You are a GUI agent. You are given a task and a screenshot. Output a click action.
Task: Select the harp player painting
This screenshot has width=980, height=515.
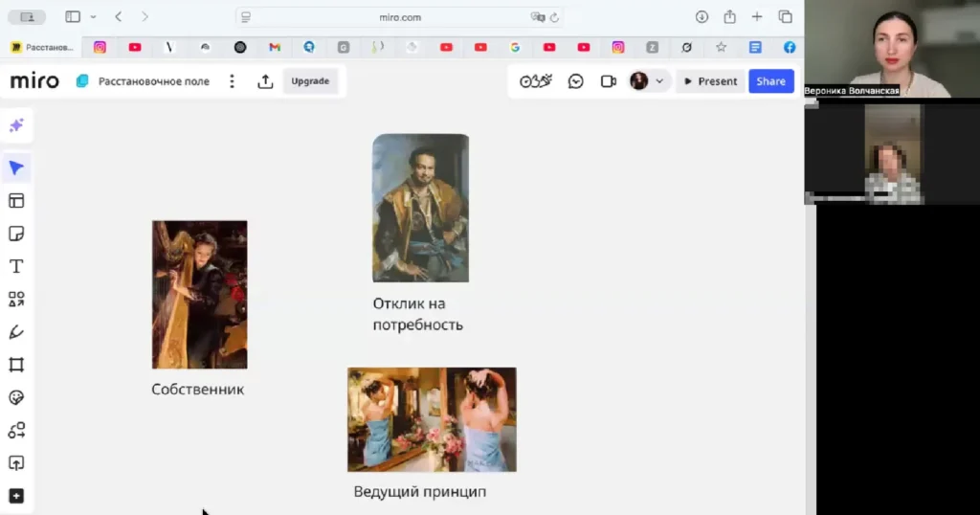click(x=199, y=295)
